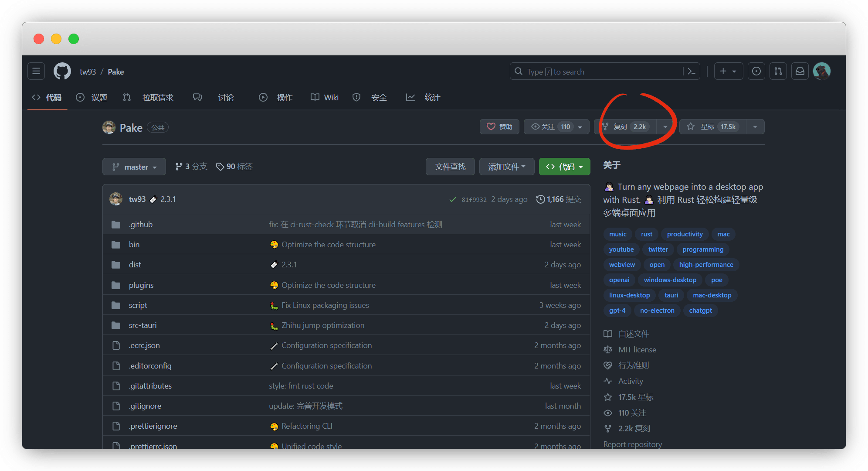868x471 pixels.
Task: Click the 文件查找 button
Action: (450, 167)
